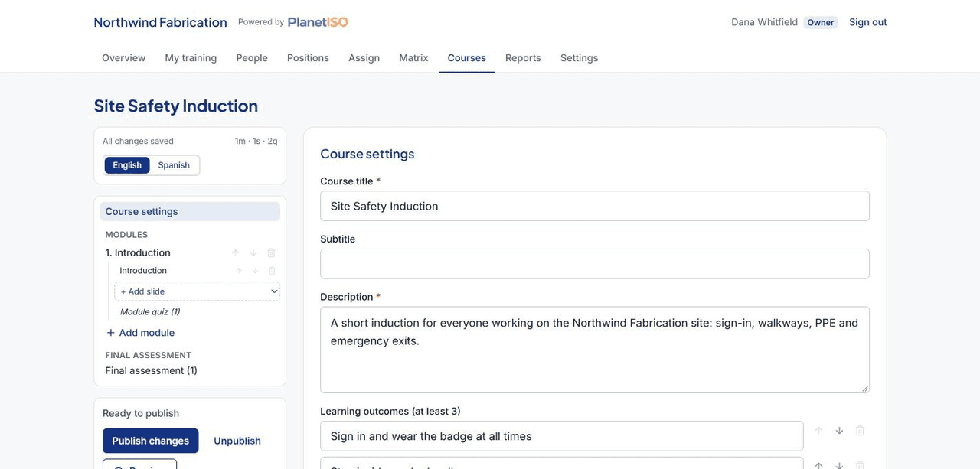The image size is (980, 469).
Task: Select the Courses tab
Action: [467, 58]
